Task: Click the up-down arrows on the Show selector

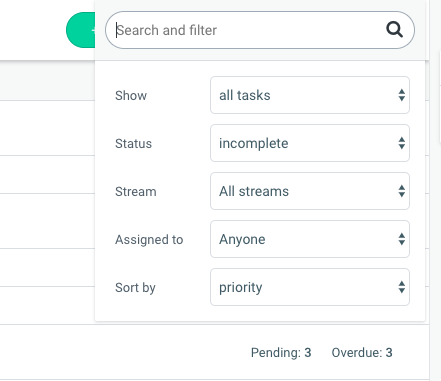Action: pos(402,95)
